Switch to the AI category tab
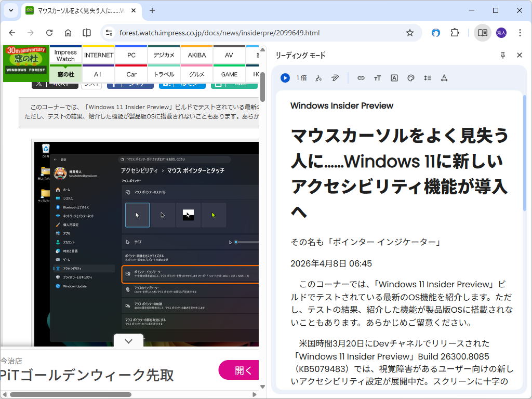 pyautogui.click(x=98, y=74)
